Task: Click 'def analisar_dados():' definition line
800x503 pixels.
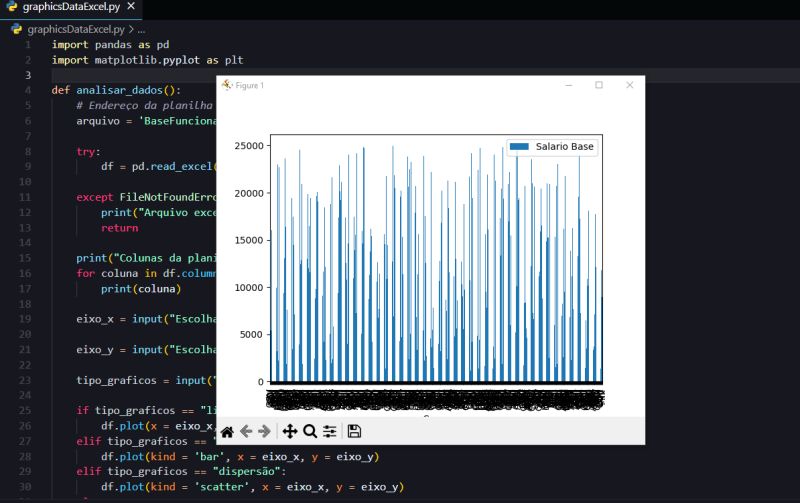Action: pyautogui.click(x=116, y=90)
